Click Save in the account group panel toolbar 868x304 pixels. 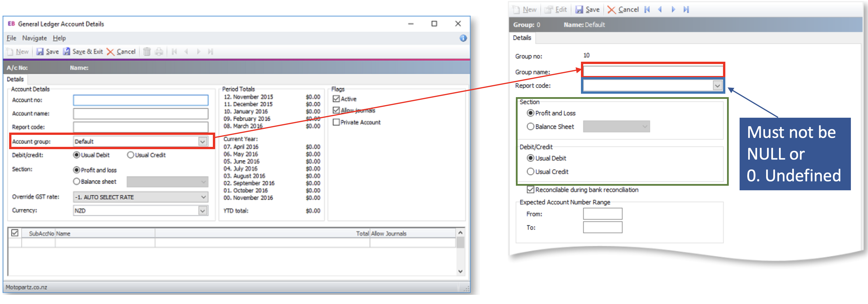click(x=587, y=9)
